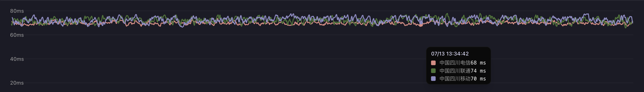Click the 70 ms value in tooltip
The width and height of the screenshot is (644, 92).
pyautogui.click(x=478, y=79)
